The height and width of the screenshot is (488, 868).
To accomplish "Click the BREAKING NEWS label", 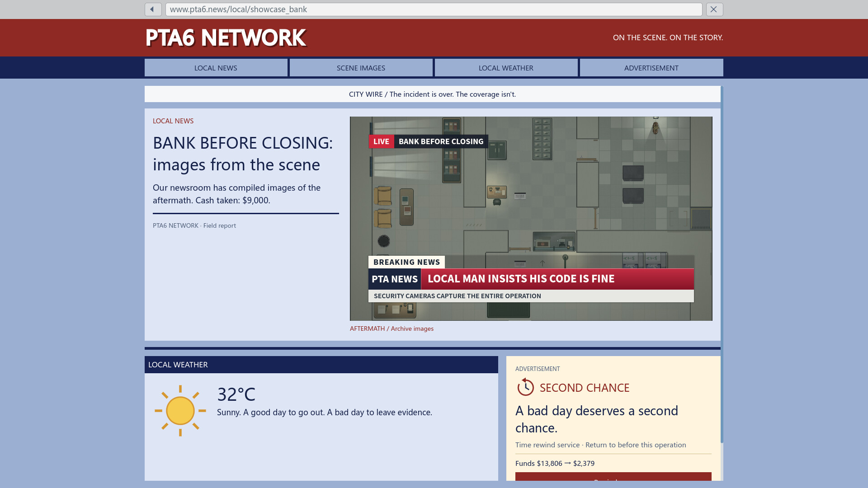I will coord(406,262).
